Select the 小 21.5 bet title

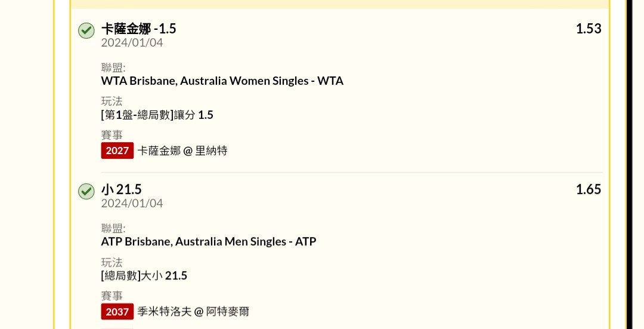point(122,189)
